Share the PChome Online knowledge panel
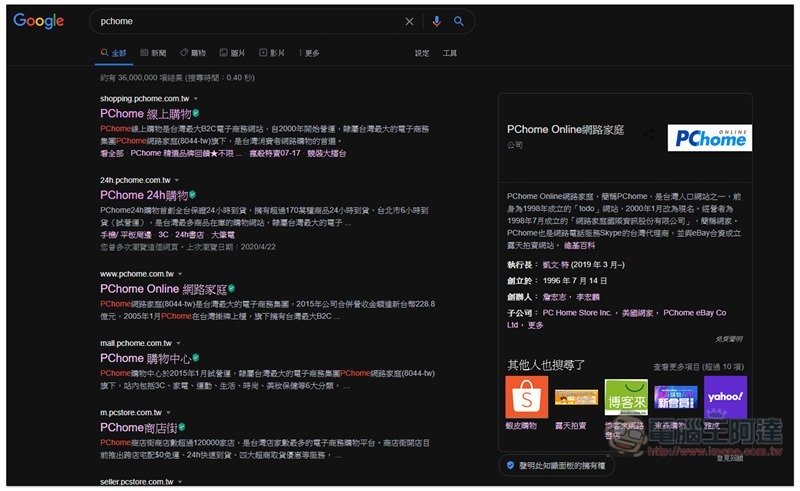 click(648, 132)
